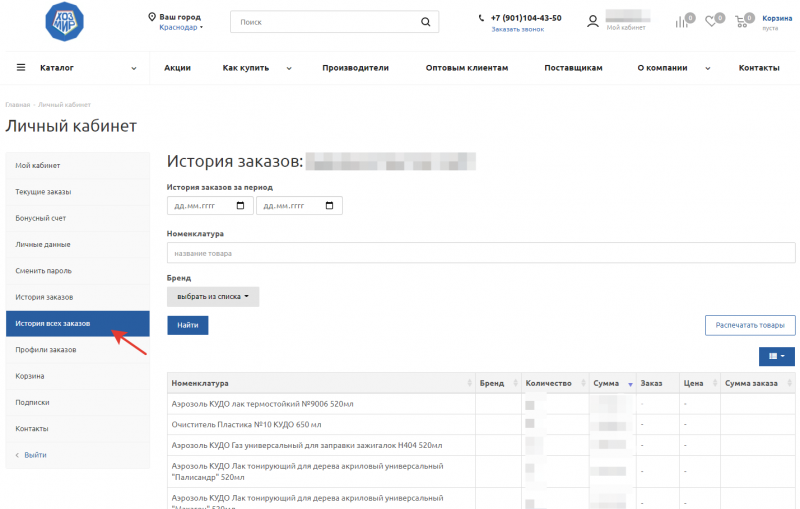Select Сменить пароль in sidebar

(78, 271)
